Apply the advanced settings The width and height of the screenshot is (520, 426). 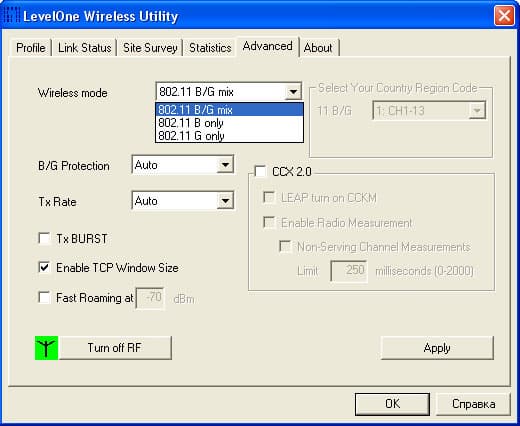click(437, 348)
